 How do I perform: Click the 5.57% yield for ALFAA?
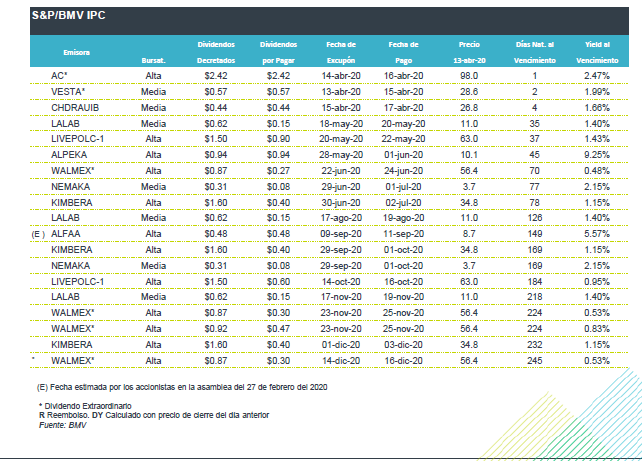[597, 234]
